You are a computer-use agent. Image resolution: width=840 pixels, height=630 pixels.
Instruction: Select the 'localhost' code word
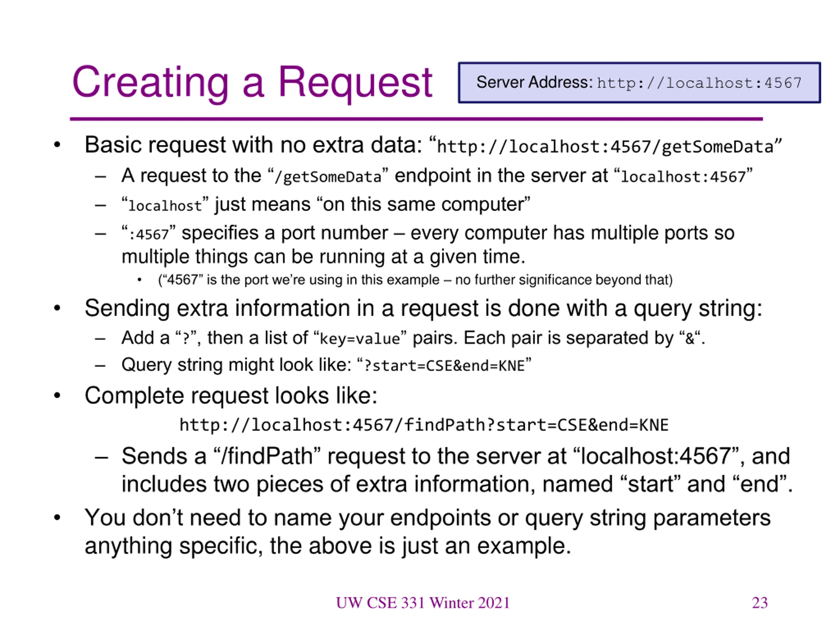click(x=165, y=206)
